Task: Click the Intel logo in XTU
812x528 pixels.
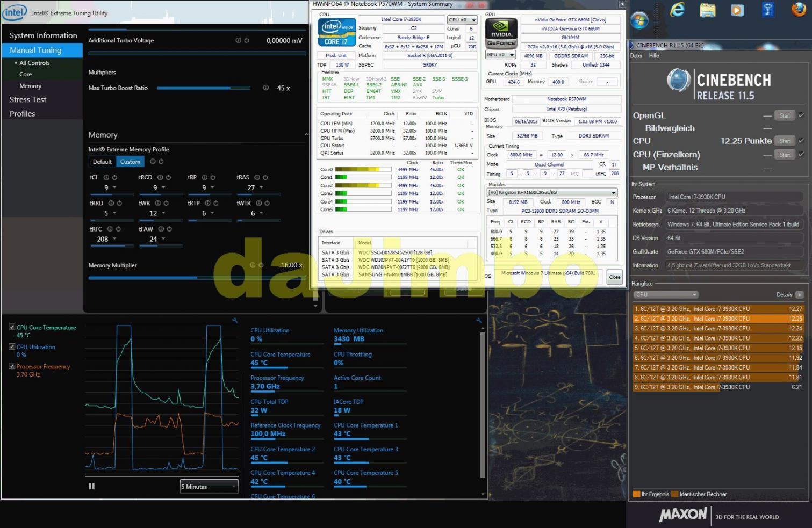Action: [x=15, y=12]
